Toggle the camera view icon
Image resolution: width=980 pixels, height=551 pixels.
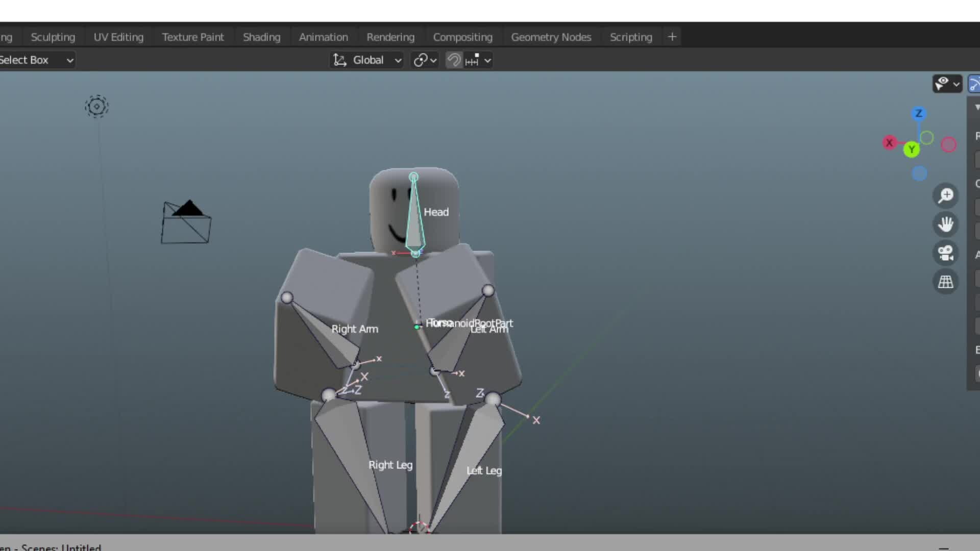pos(945,253)
